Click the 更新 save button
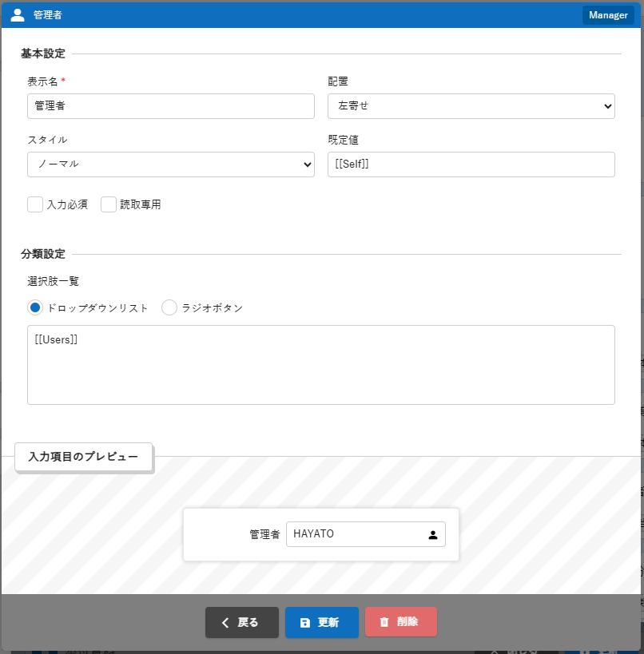Image resolution: width=644 pixels, height=654 pixels. pyautogui.click(x=322, y=622)
